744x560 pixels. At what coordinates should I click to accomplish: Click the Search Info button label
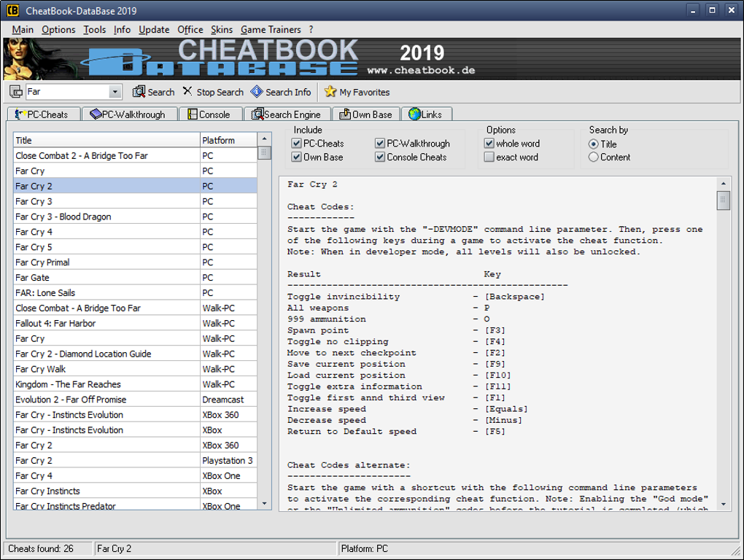pyautogui.click(x=288, y=92)
